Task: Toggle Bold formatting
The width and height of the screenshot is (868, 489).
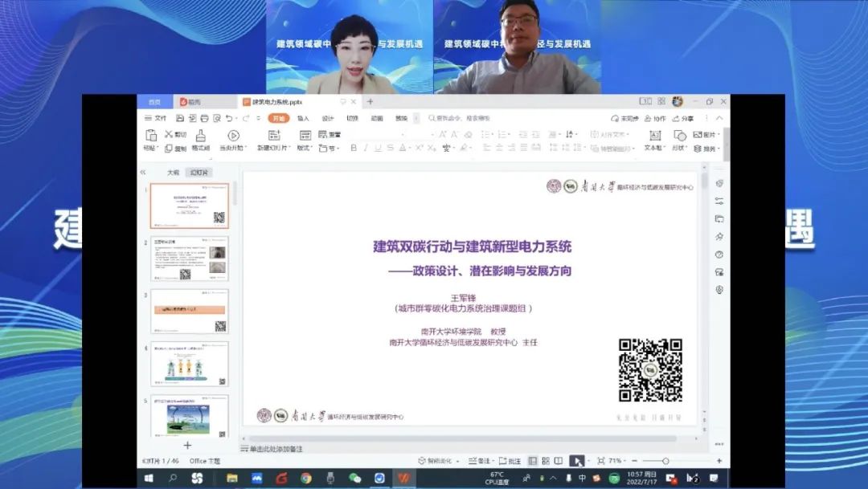Action: tap(353, 149)
